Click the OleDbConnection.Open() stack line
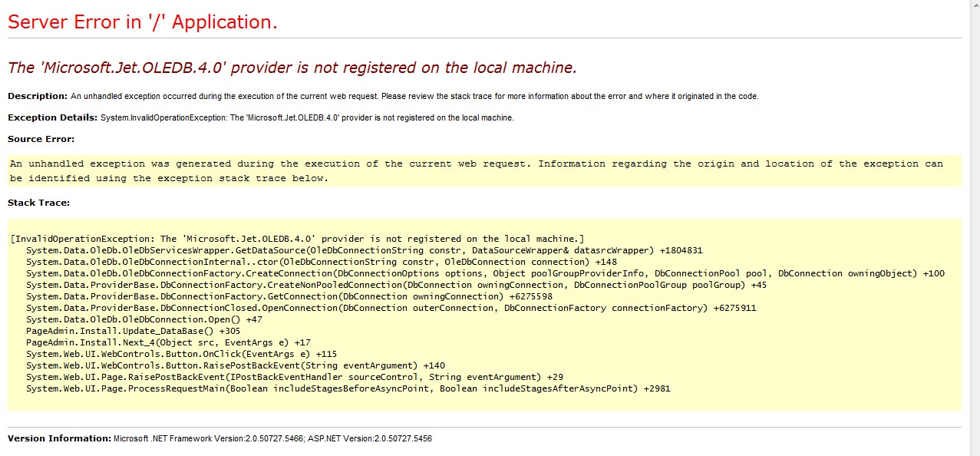This screenshot has width=980, height=456. [144, 319]
